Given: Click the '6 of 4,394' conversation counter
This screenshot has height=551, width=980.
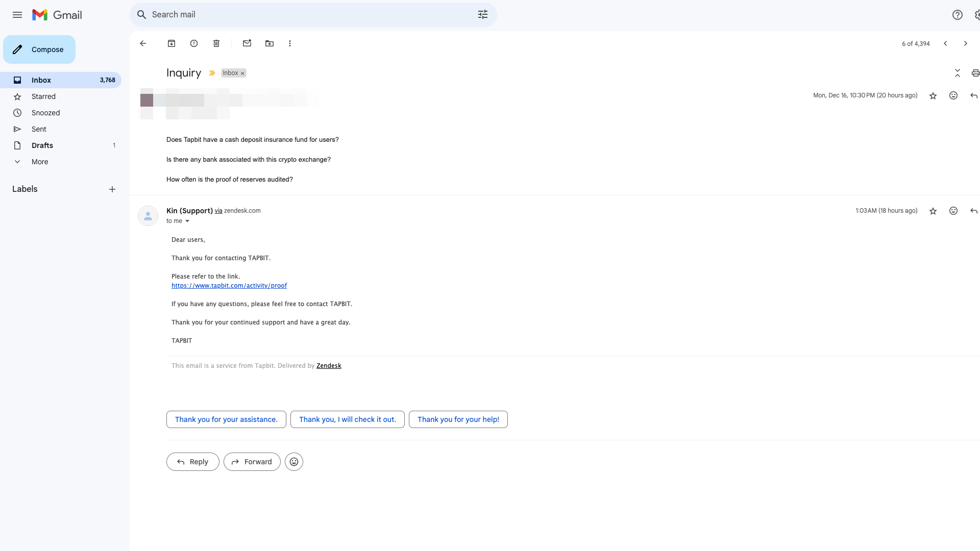Looking at the screenshot, I should tap(916, 44).
